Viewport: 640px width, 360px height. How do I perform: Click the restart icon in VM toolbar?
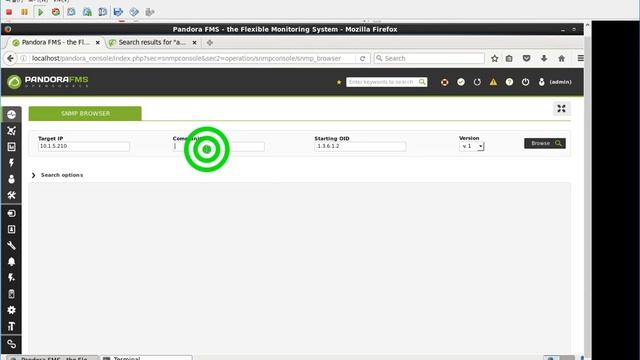56,12
